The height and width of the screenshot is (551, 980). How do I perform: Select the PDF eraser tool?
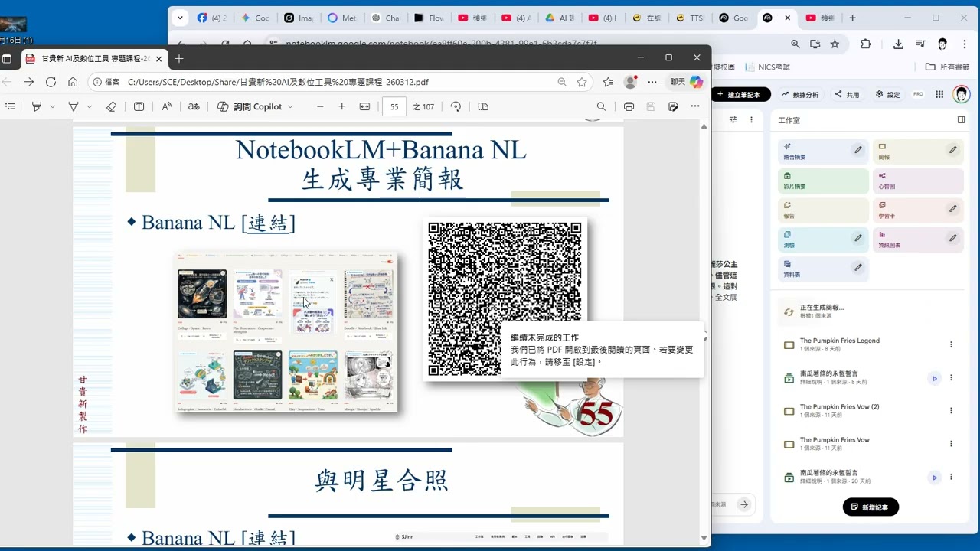[x=111, y=106]
